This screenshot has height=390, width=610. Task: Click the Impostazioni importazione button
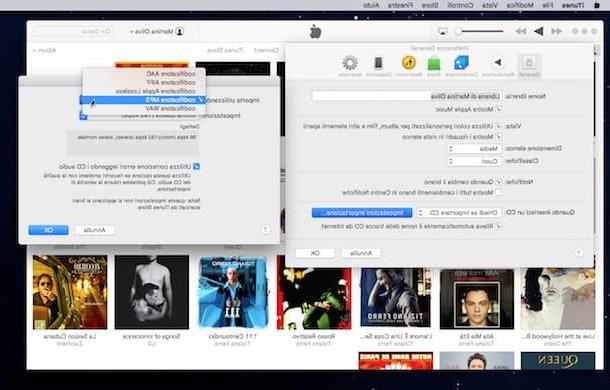(x=362, y=213)
